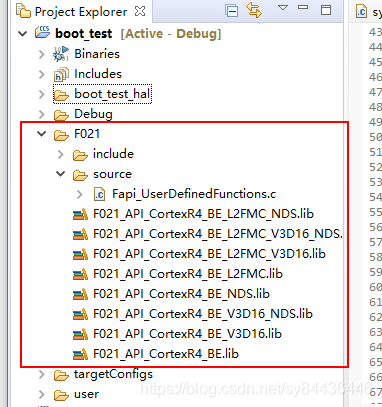Select F021_API_CortexR4_BE.lib file name
The height and width of the screenshot is (407, 382).
pos(166,354)
